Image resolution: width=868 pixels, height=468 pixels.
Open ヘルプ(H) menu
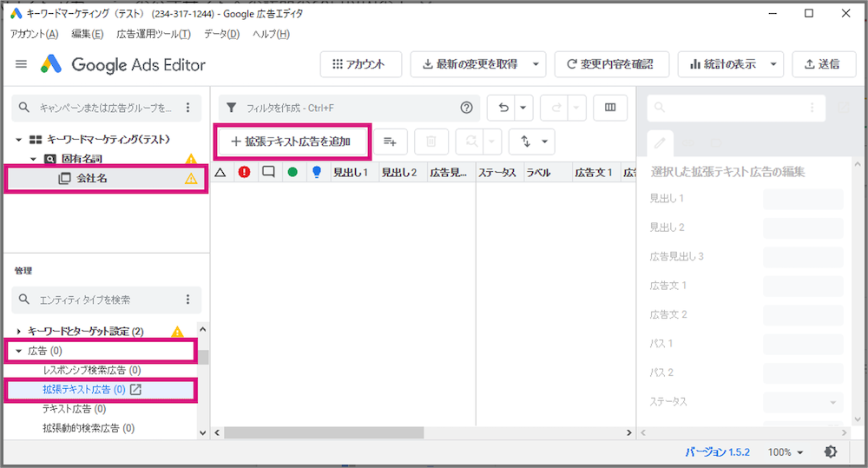271,35
